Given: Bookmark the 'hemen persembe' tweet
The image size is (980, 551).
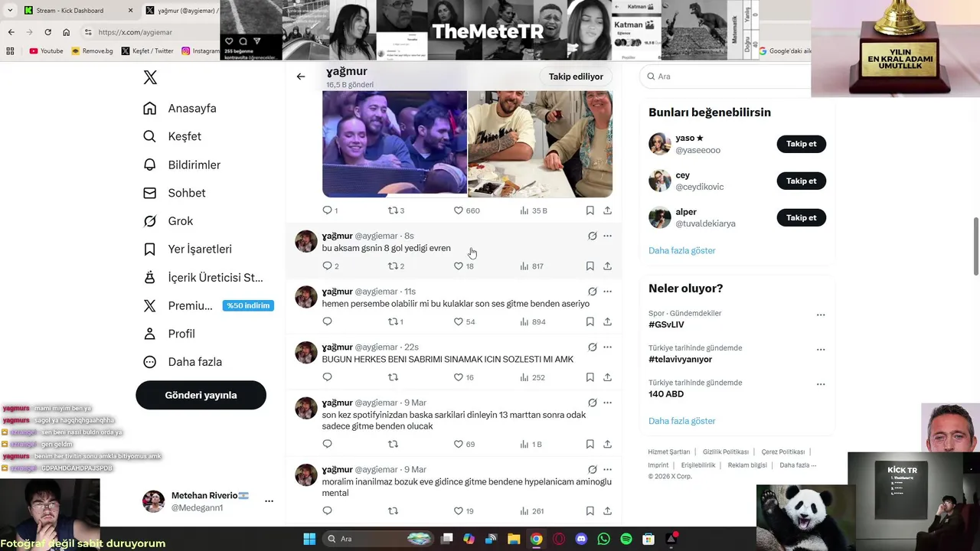Looking at the screenshot, I should pyautogui.click(x=590, y=321).
